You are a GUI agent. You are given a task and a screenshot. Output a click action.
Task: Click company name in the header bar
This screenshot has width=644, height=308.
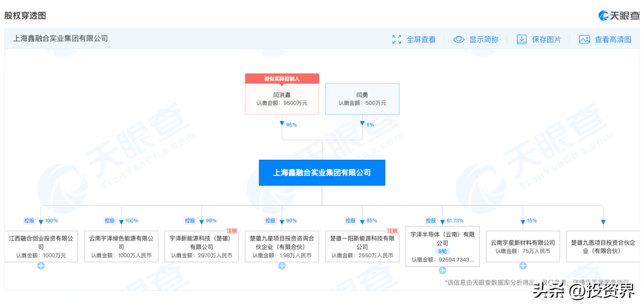point(60,39)
